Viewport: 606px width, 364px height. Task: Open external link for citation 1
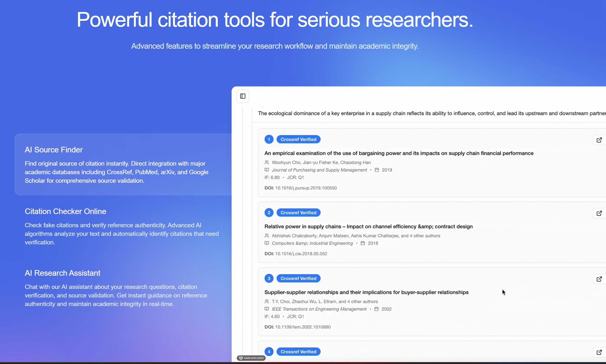599,140
